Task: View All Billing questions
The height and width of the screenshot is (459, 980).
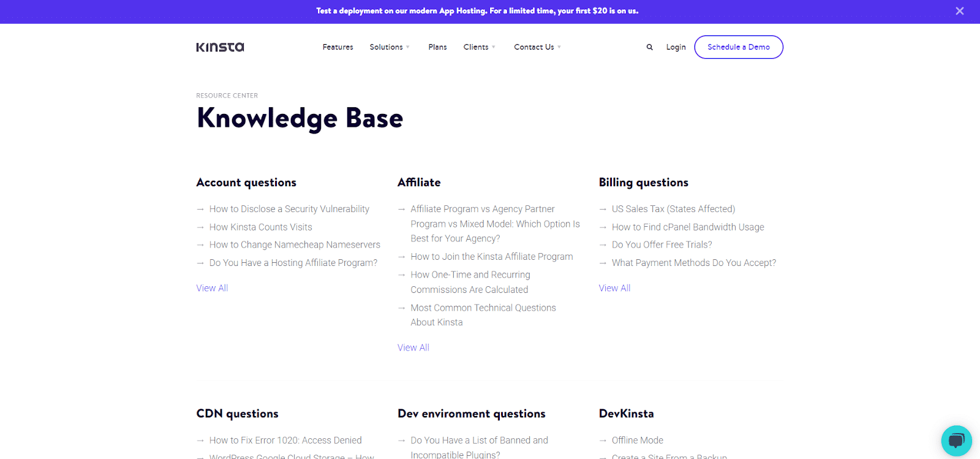Action: (614, 288)
